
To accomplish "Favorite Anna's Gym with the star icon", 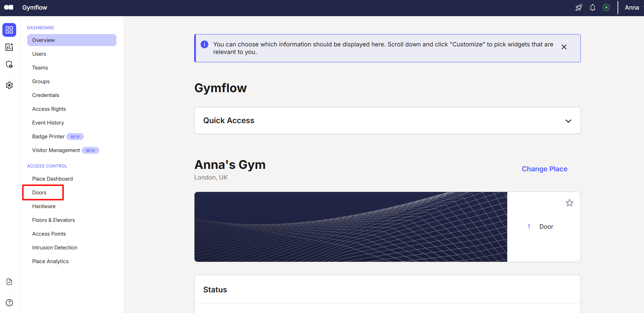I will tap(569, 203).
